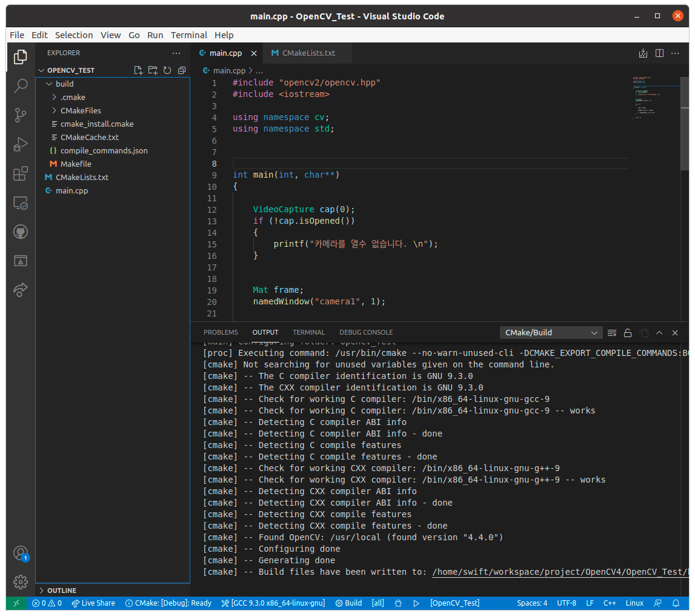The image size is (695, 616).
Task: Open the GitHub view in activity bar
Action: coord(21,232)
